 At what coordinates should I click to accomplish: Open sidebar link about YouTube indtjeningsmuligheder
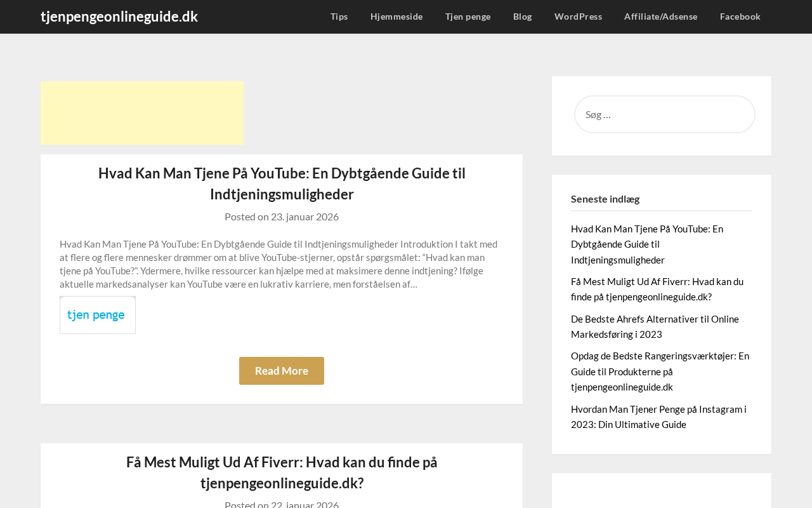coord(647,244)
